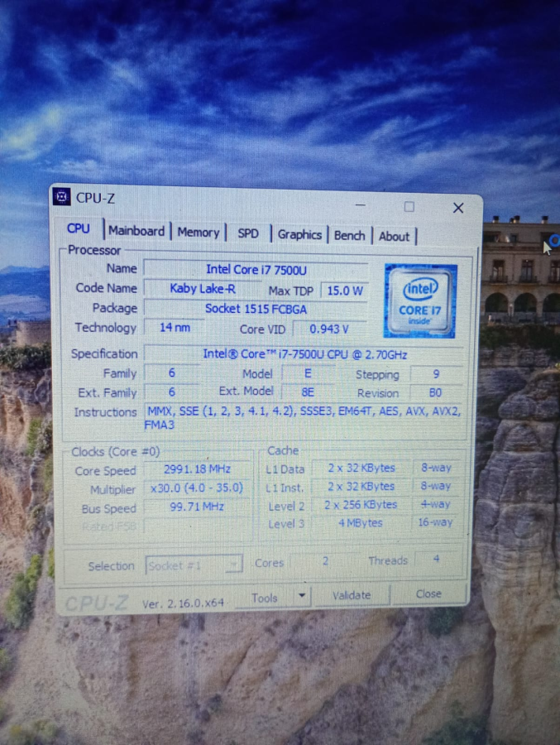Click the Tools button
Image resolution: width=560 pixels, height=745 pixels.
265,598
